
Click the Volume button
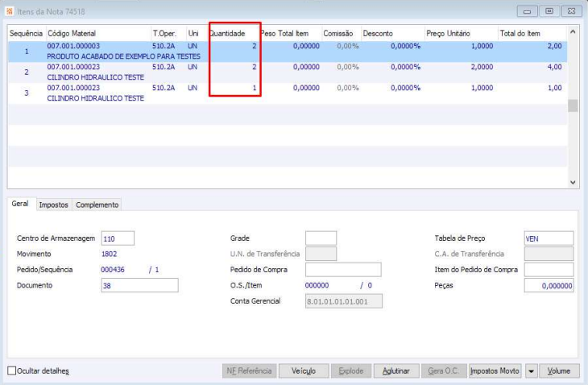(559, 371)
